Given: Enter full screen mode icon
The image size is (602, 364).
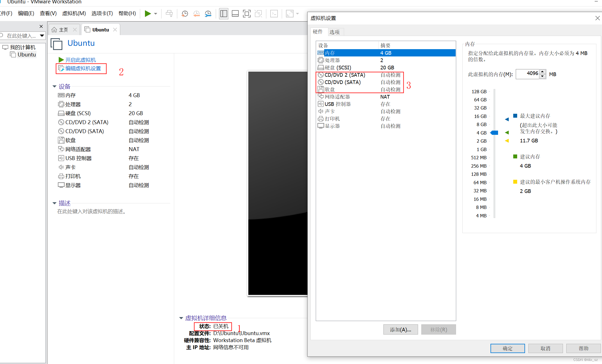Looking at the screenshot, I should tap(247, 13).
